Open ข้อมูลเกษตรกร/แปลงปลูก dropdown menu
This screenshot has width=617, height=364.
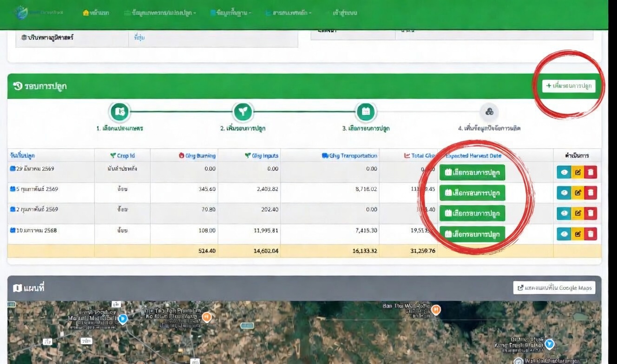coord(160,13)
